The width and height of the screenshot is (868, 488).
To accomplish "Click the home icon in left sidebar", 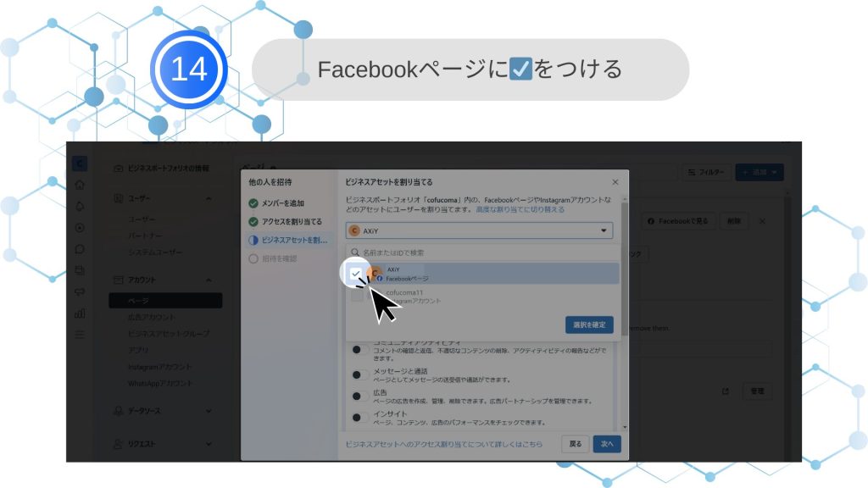I will tap(80, 185).
